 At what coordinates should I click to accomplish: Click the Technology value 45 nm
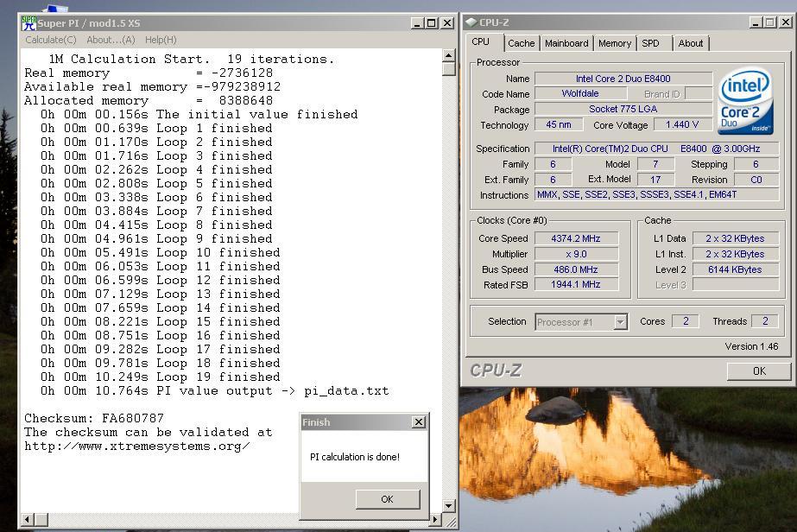tap(558, 124)
